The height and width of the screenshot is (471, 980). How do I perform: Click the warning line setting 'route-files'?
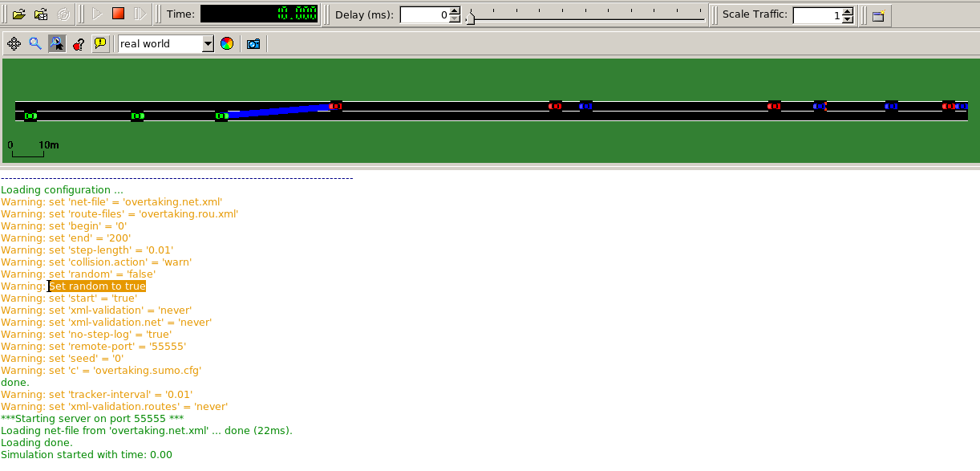[119, 214]
